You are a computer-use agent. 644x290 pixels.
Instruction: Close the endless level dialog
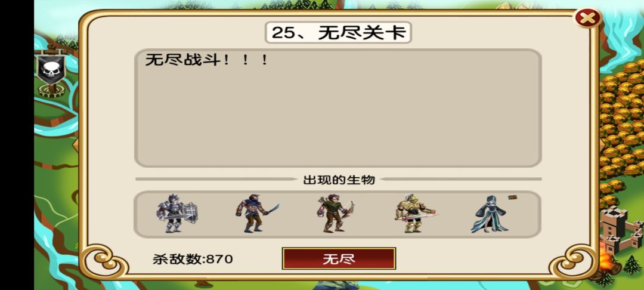(x=588, y=18)
